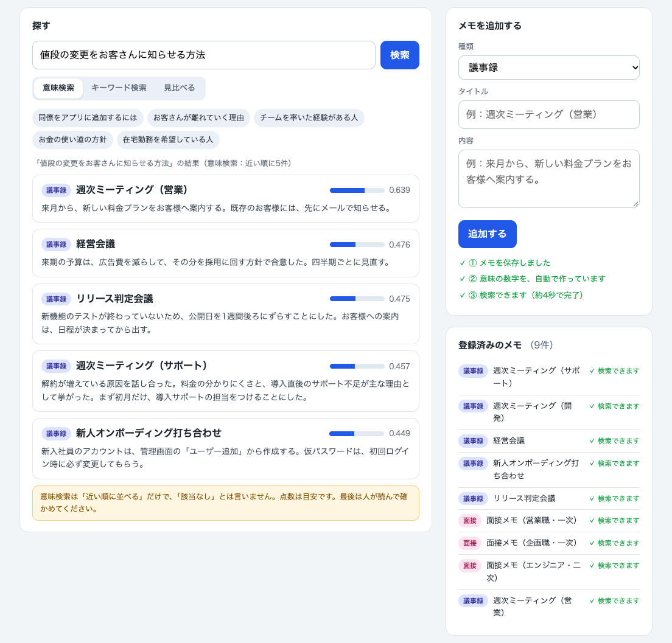Image resolution: width=672 pixels, height=643 pixels.
Task: Open result card 新人オンボーディング打ち合わせ
Action: 225,448
